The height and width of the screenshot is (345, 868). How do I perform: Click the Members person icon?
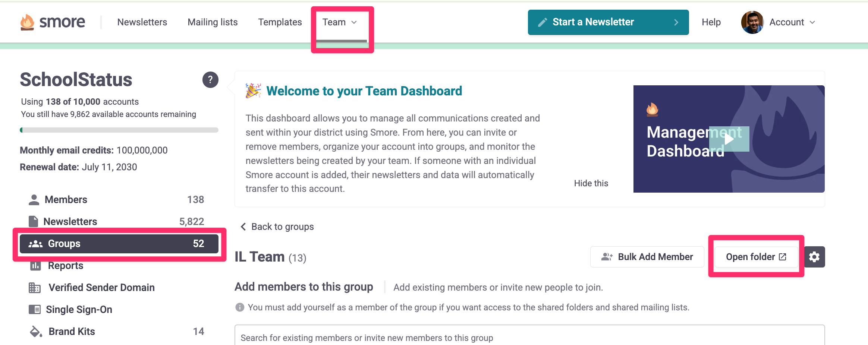pos(34,200)
